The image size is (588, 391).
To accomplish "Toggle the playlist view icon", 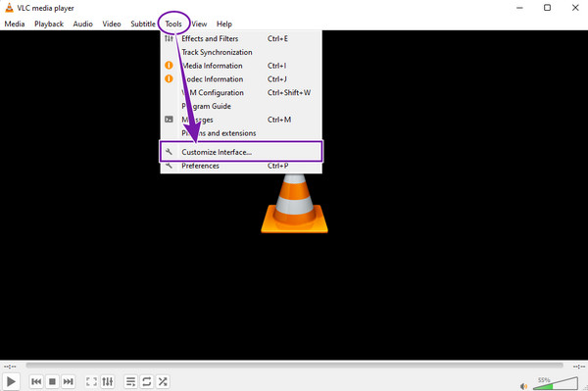I will [x=130, y=381].
